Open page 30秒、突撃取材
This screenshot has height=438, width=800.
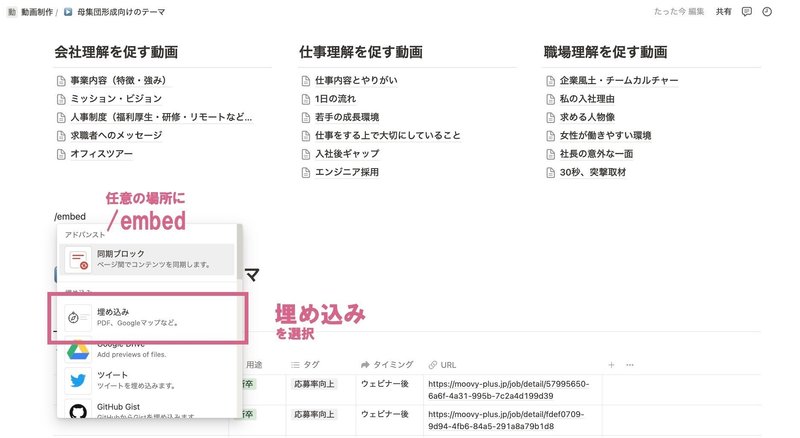point(592,172)
